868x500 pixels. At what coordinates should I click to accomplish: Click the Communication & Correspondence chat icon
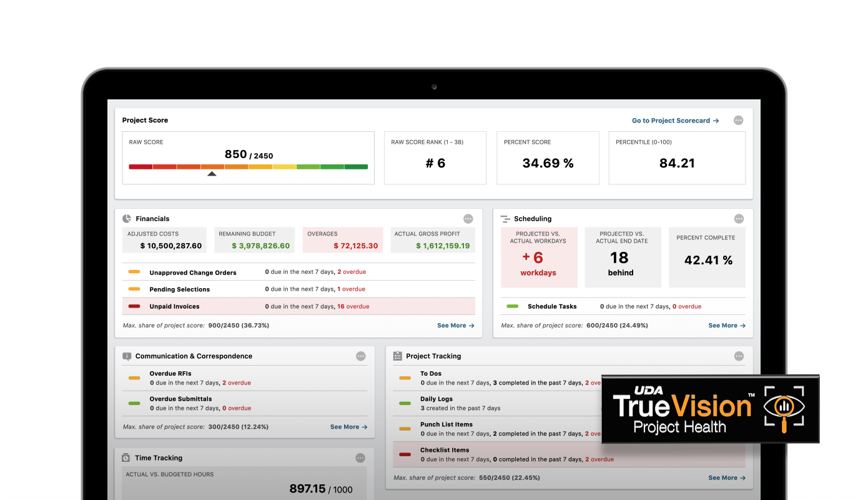tap(127, 356)
